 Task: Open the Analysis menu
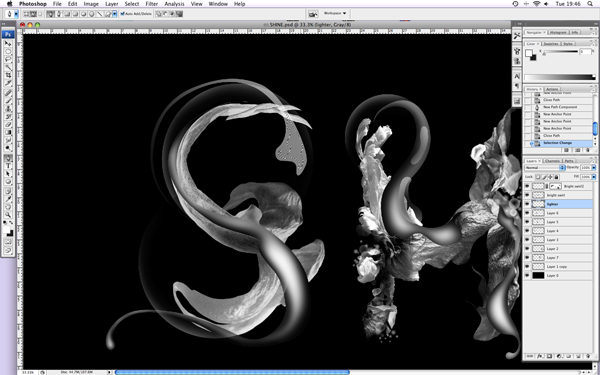click(174, 4)
